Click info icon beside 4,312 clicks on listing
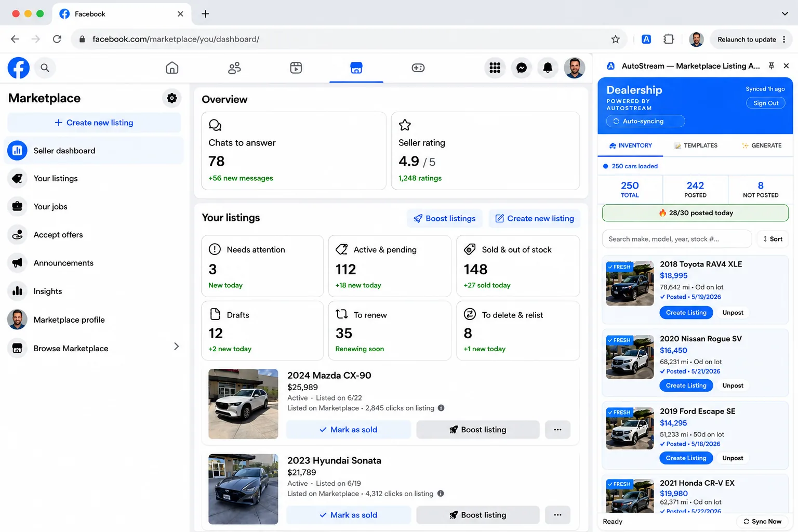 coord(441,494)
